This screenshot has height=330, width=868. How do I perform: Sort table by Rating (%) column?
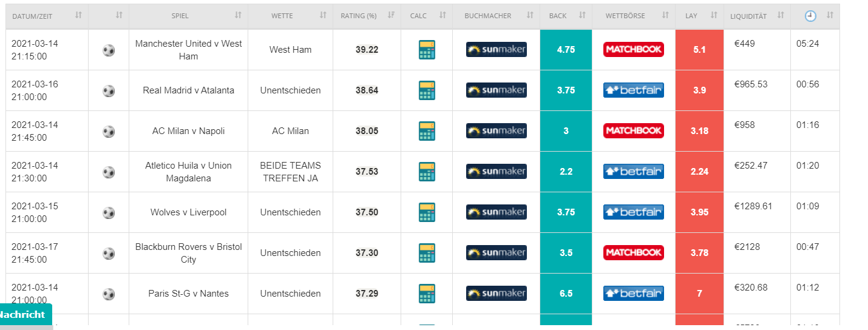point(367,16)
